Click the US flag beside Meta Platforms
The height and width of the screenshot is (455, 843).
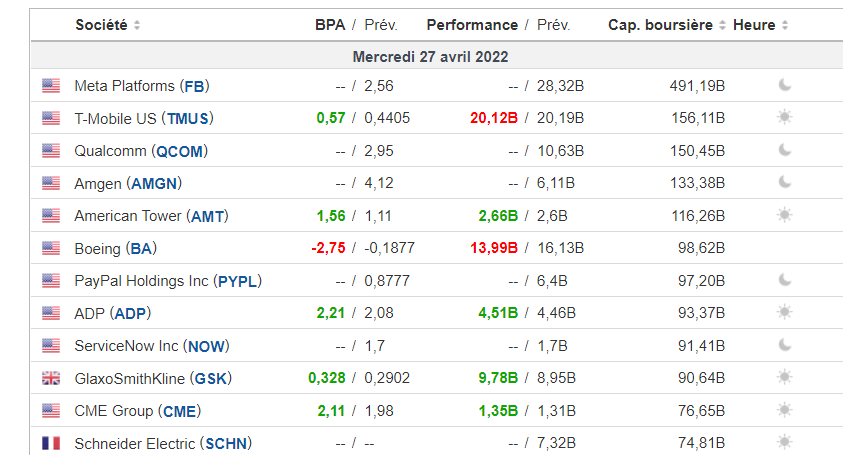point(51,86)
